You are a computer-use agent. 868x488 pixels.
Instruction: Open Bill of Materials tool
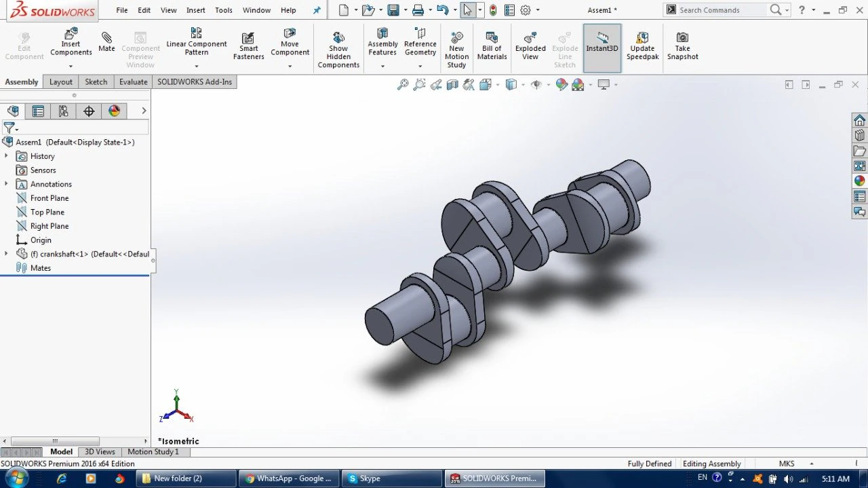[492, 45]
